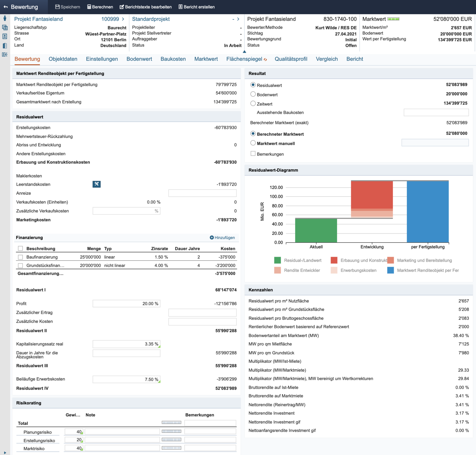This screenshot has height=455, width=476.
Task: Open Berichtstexte bearbeiten
Action: (x=146, y=7)
